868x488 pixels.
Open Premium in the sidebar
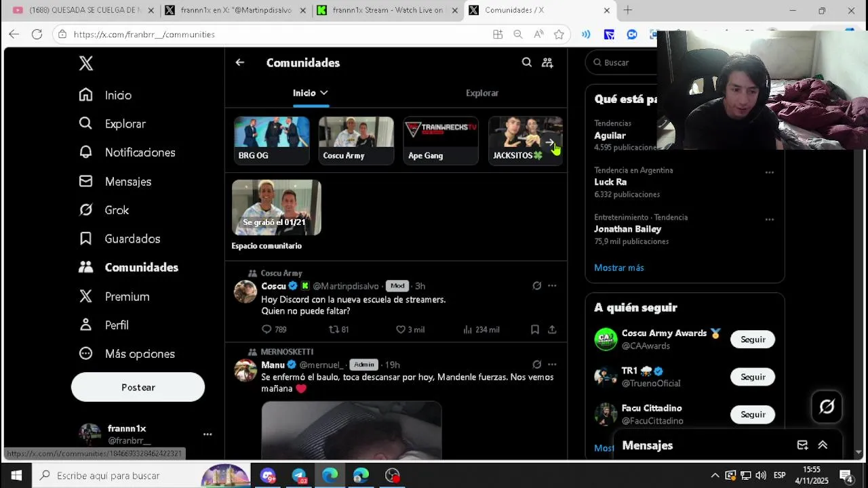114,297
